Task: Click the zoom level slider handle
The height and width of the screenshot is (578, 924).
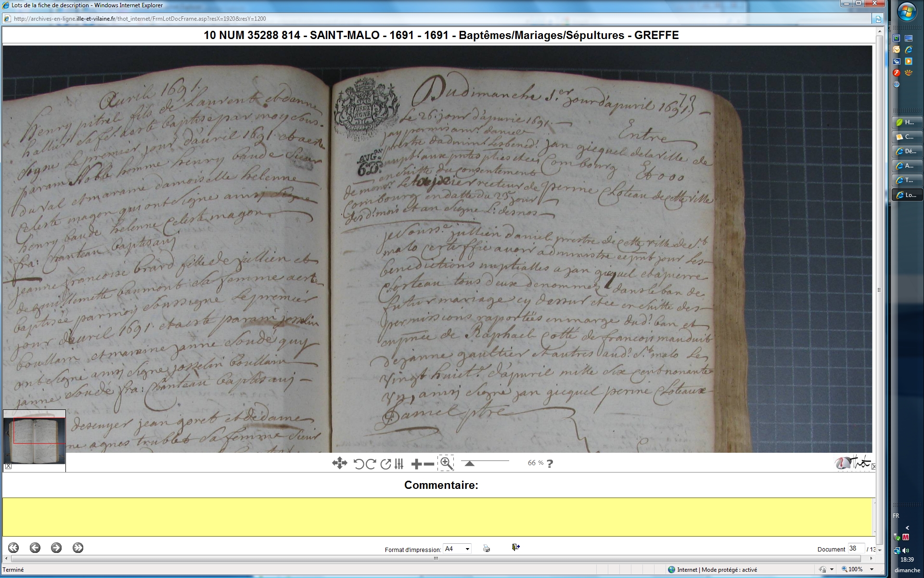Action: (x=470, y=463)
